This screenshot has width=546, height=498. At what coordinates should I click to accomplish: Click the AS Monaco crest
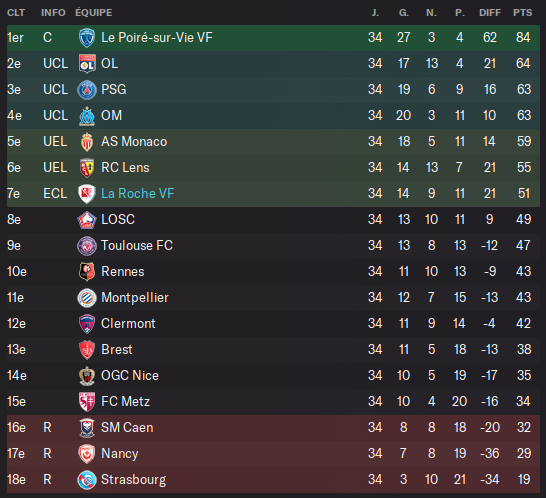87,141
